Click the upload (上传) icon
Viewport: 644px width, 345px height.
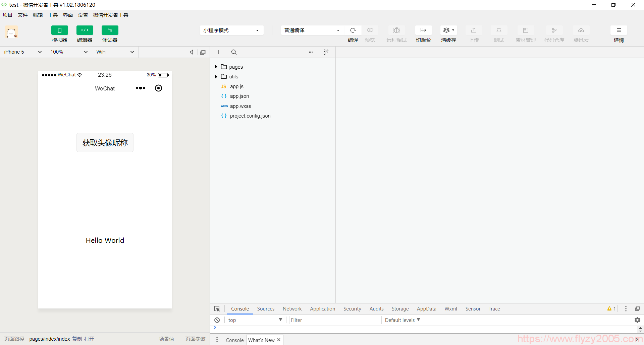click(x=474, y=30)
